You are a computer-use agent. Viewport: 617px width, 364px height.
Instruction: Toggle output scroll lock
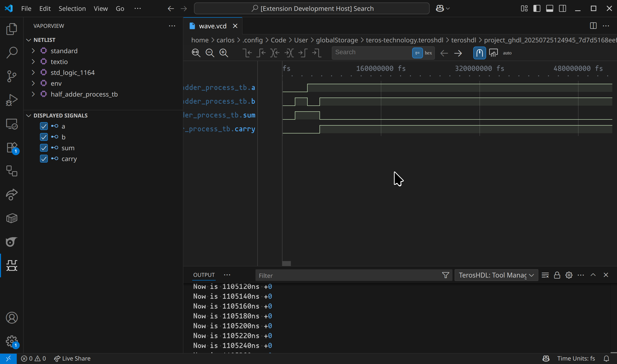click(557, 275)
